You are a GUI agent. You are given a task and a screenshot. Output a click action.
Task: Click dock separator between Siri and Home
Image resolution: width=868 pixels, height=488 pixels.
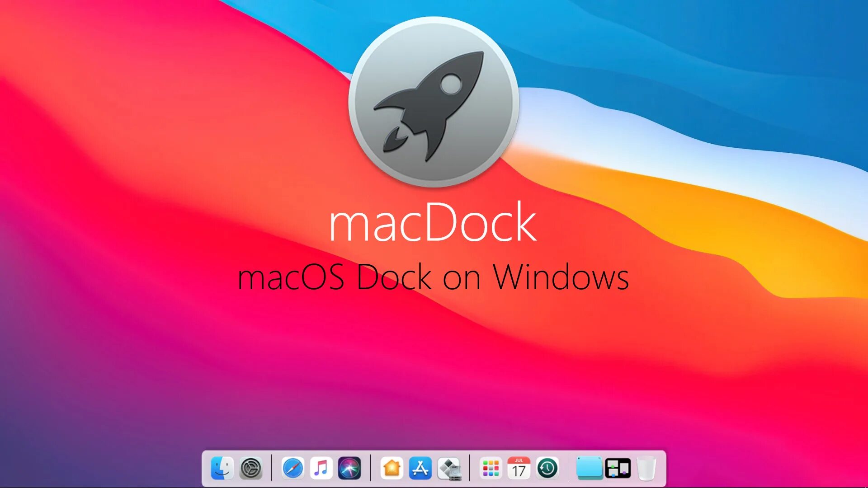(x=371, y=468)
